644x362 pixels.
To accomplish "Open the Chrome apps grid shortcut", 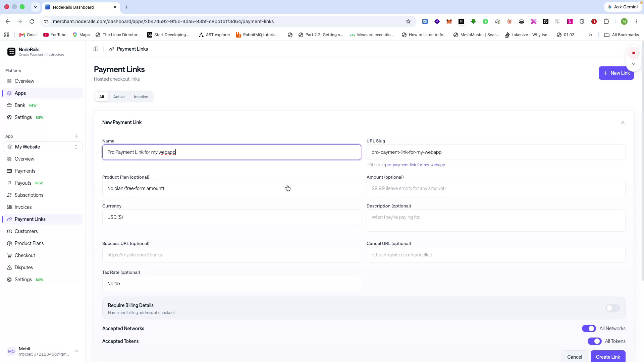I will [7, 35].
